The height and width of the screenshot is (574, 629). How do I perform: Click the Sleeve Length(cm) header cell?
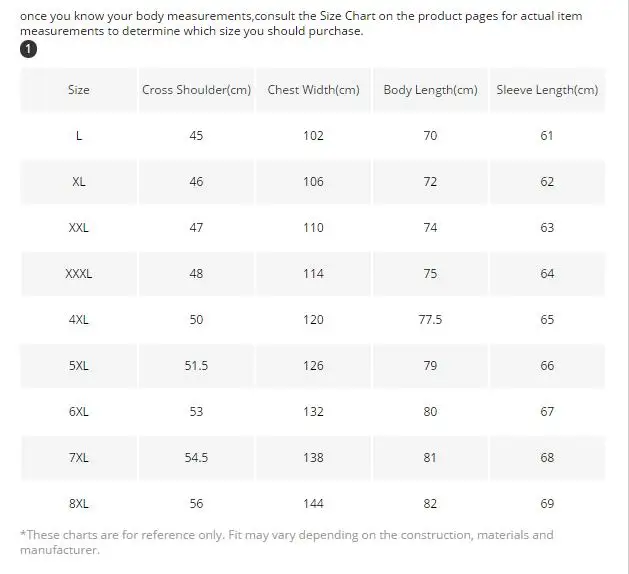(547, 90)
